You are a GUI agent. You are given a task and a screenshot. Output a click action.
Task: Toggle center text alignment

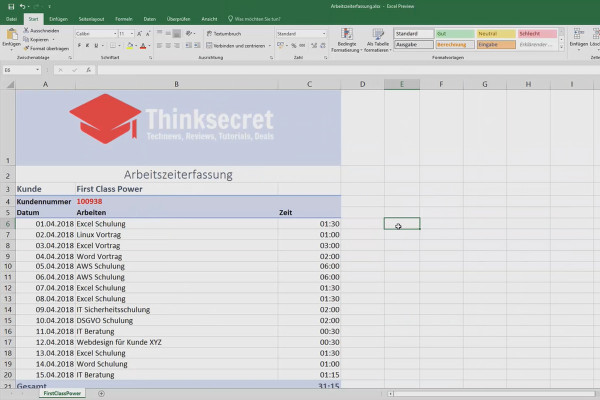tap(168, 46)
